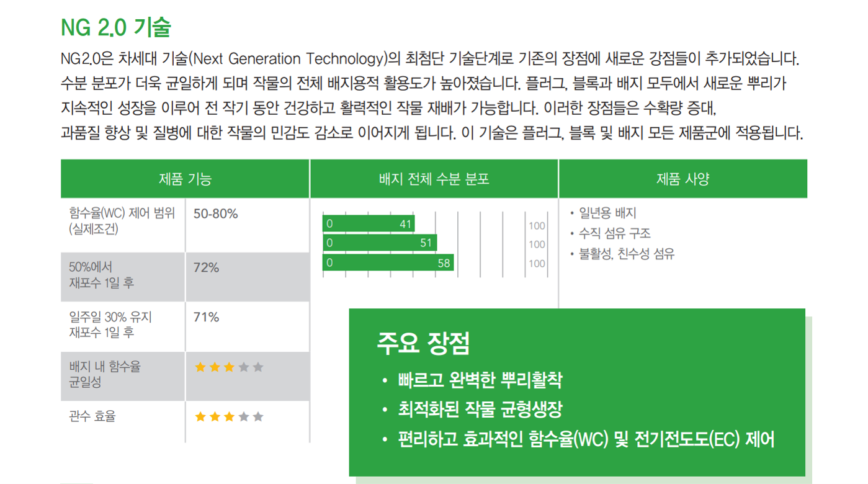This screenshot has width=868, height=484.
Task: Click the first gold star in 배지 내 함수율 균일성
Action: (x=200, y=367)
